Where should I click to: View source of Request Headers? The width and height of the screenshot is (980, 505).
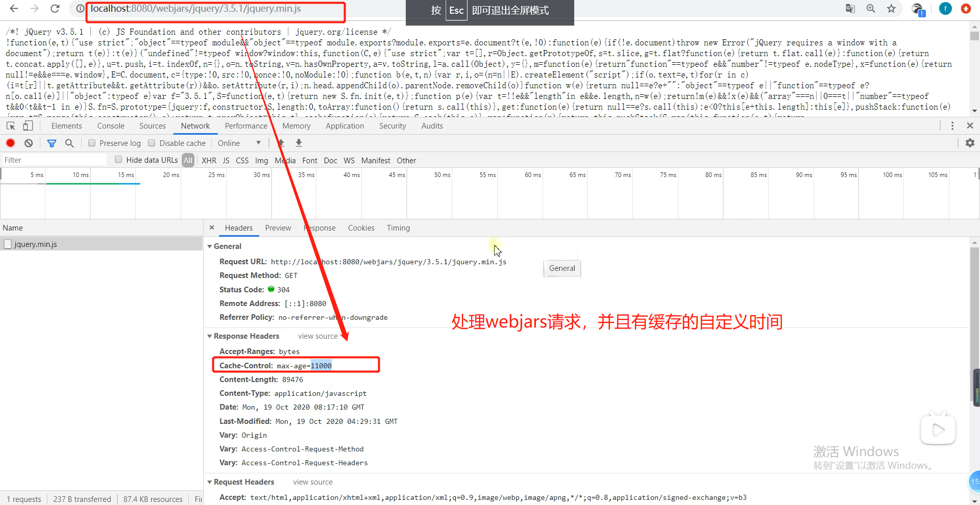(x=313, y=482)
